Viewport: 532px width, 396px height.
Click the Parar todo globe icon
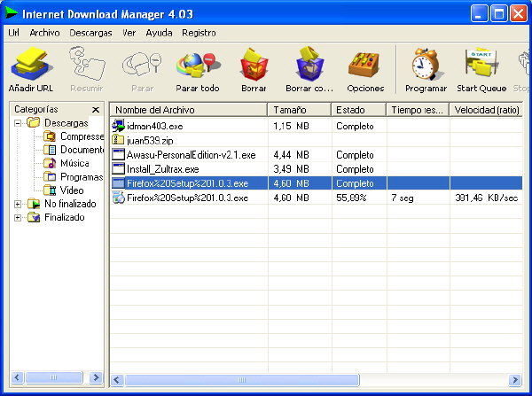198,65
